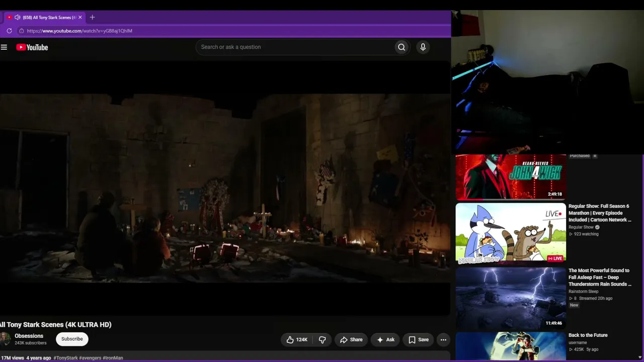
Task: Click the #TonyStark hashtag
Action: [66, 358]
